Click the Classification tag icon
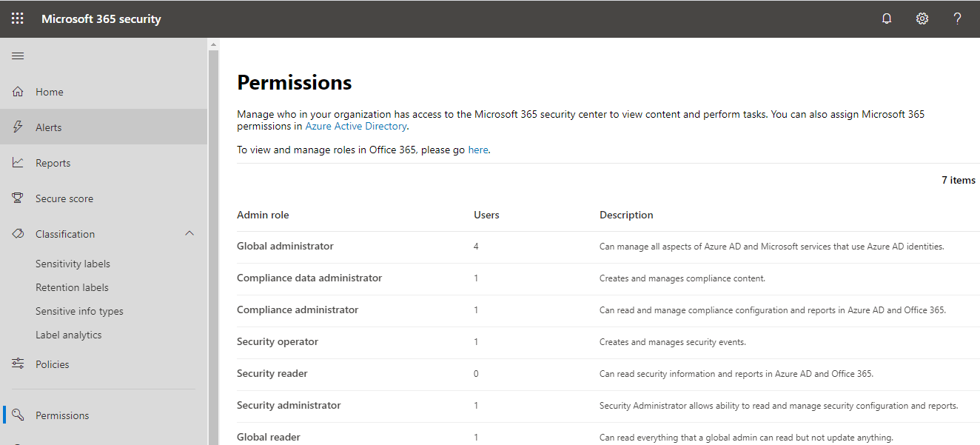Screen dimensions: 980x445 (x=18, y=234)
